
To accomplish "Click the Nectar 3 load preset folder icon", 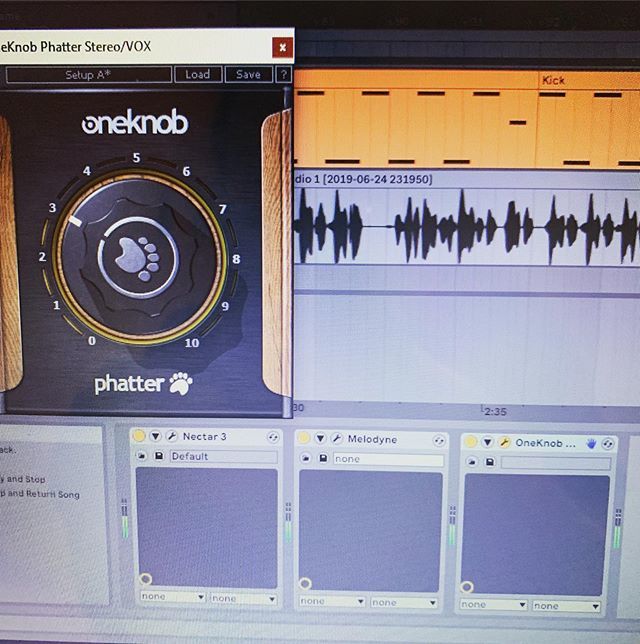I will (x=142, y=455).
